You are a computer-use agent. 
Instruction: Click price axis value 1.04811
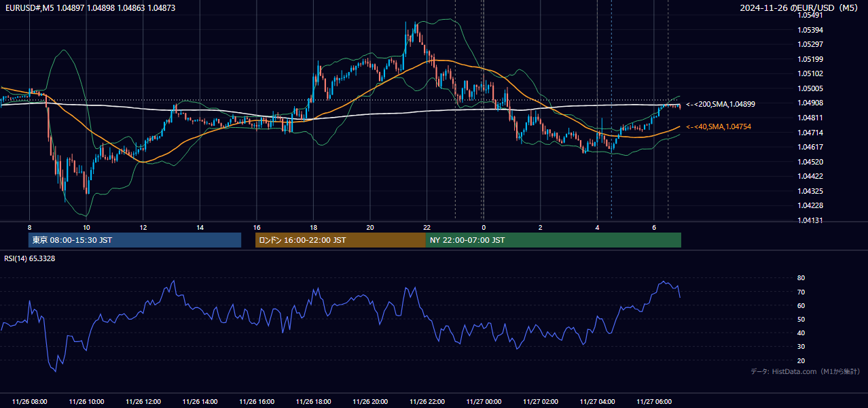810,118
